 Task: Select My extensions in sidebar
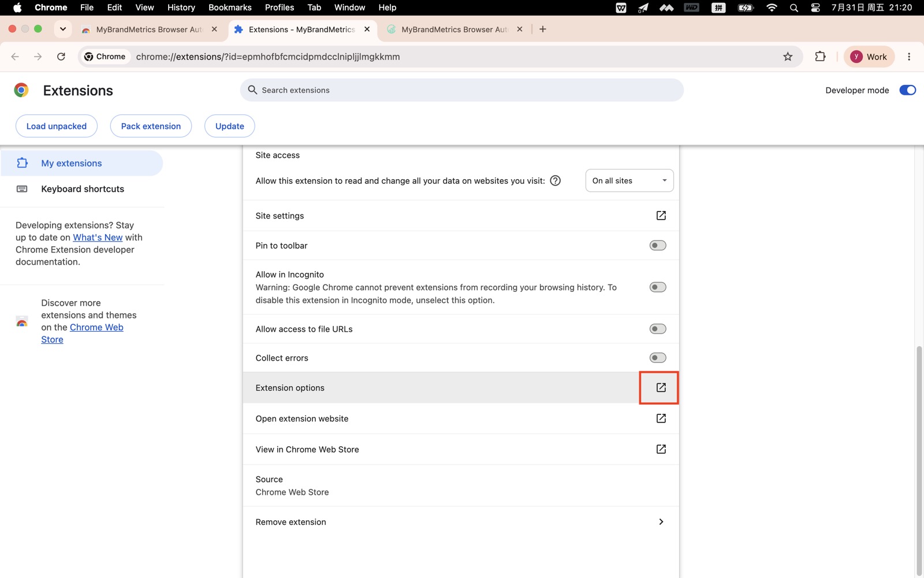click(82, 163)
